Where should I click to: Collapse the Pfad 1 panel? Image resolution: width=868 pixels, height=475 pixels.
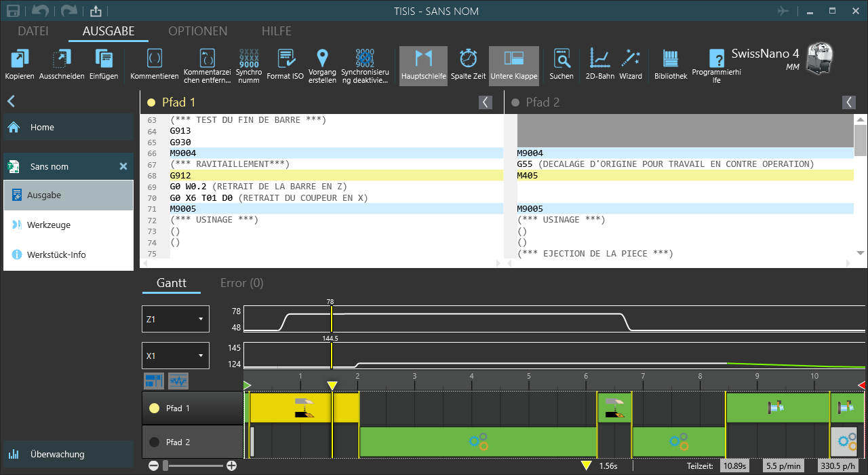[485, 102]
